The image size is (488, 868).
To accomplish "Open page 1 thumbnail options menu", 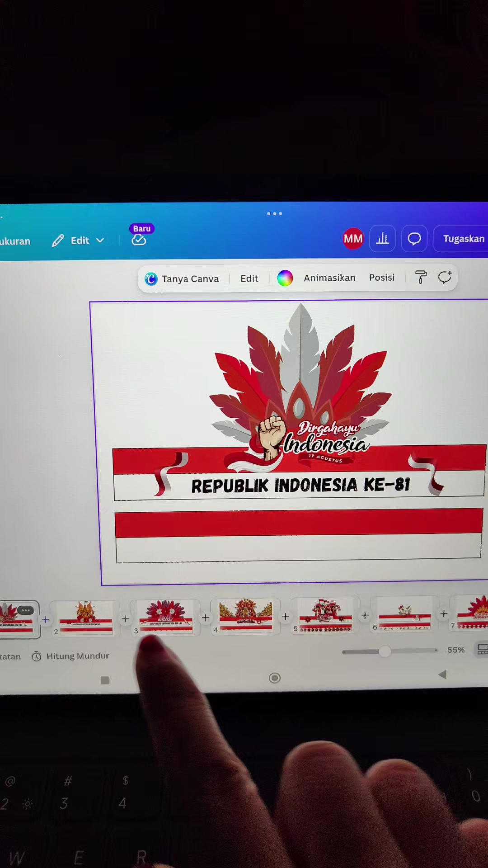I will (26, 610).
